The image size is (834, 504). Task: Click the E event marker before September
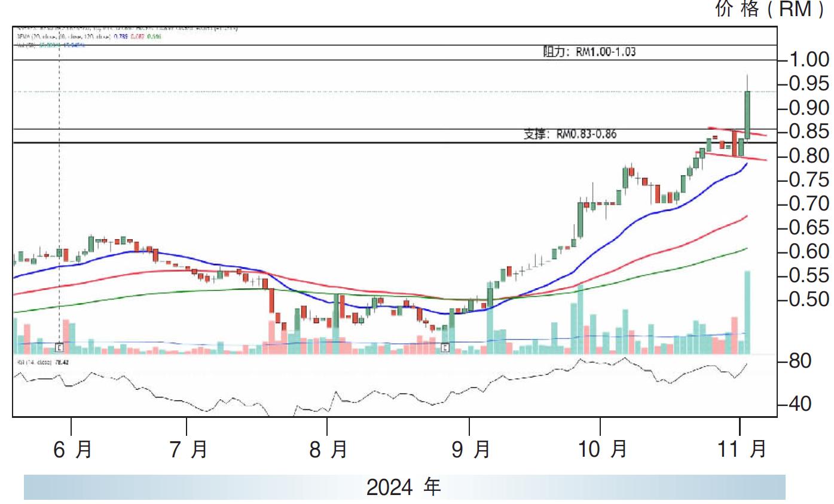[x=445, y=347]
